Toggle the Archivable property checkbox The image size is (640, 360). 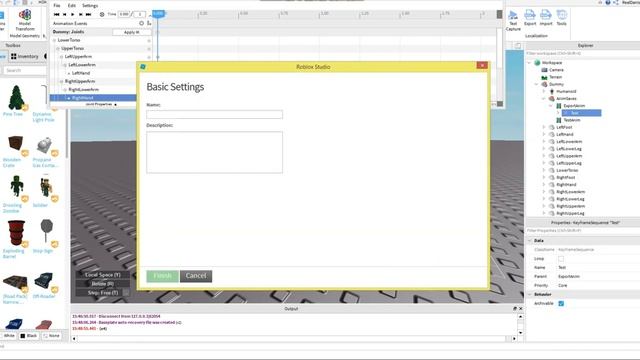coord(561,303)
